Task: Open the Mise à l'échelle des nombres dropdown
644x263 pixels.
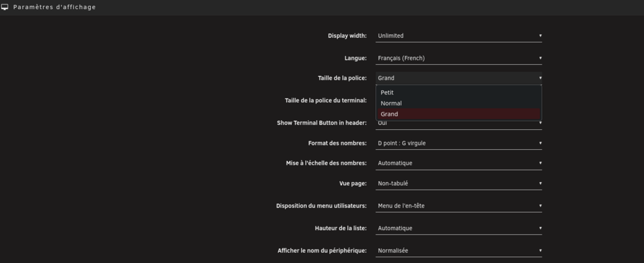Action: (x=459, y=163)
